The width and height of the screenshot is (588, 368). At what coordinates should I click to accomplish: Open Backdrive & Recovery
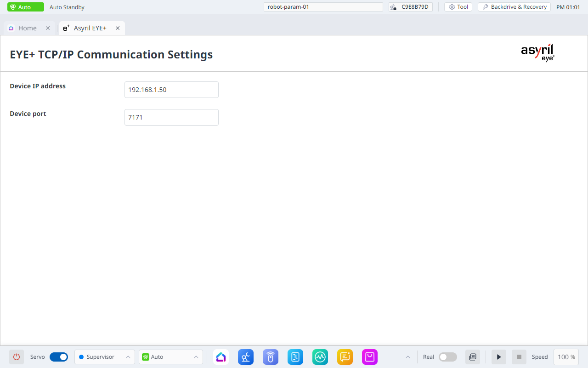[514, 7]
